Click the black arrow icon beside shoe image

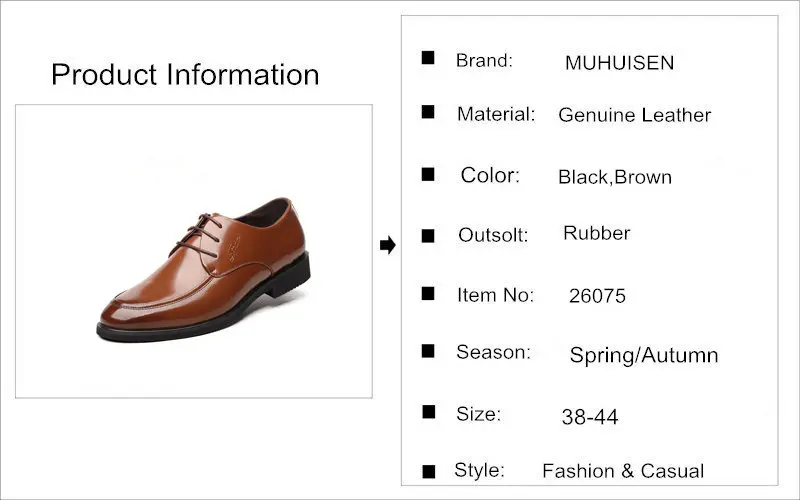point(388,245)
